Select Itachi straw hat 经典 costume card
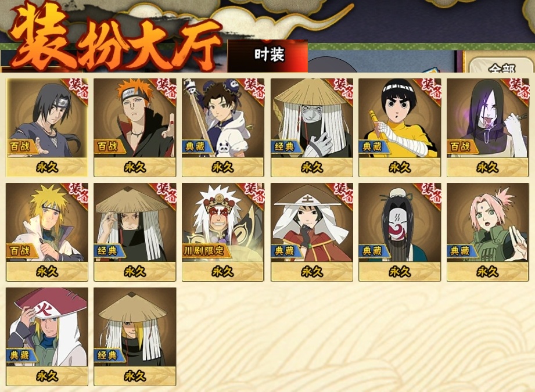Image resolution: width=535 pixels, height=392 pixels. coord(135,232)
